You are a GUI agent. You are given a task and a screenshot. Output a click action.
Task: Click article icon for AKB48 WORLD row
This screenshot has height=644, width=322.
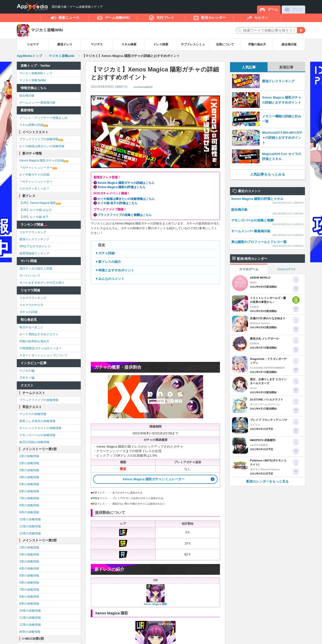(296, 279)
